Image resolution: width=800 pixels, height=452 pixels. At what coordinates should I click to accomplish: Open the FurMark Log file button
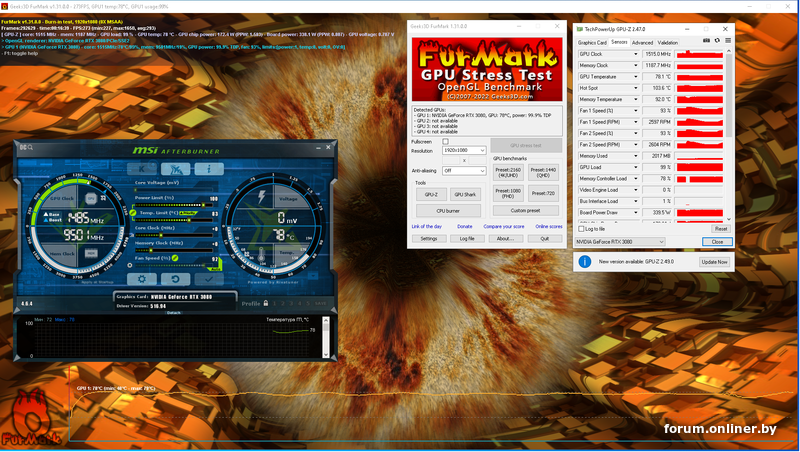point(467,239)
